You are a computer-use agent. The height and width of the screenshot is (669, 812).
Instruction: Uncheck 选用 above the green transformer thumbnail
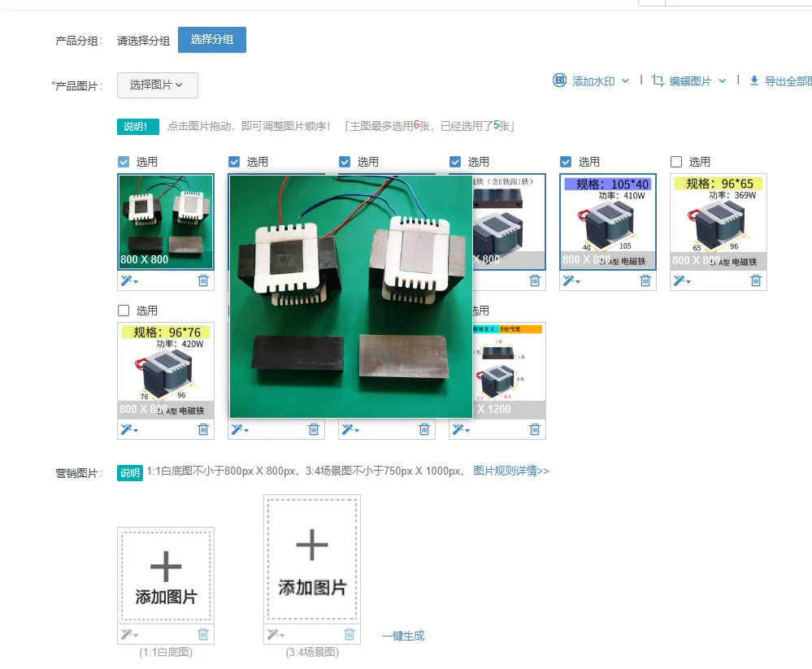pos(124,162)
